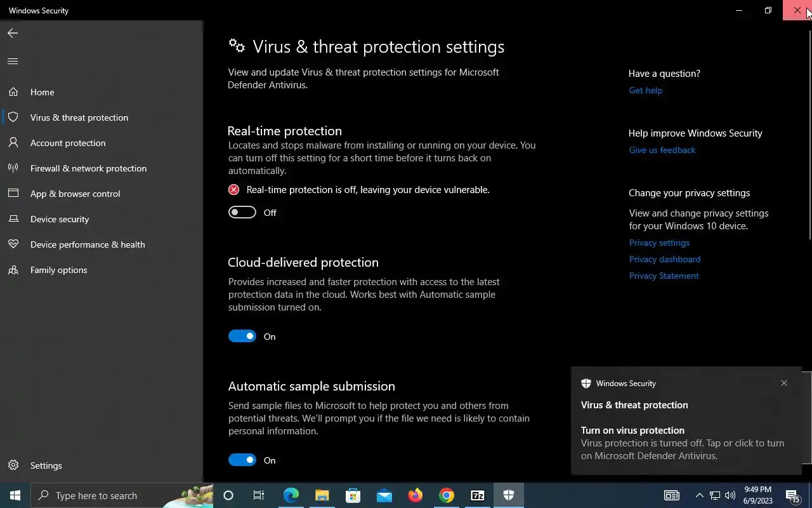Click the Give us feedback link
Image resolution: width=812 pixels, height=508 pixels.
pos(662,150)
